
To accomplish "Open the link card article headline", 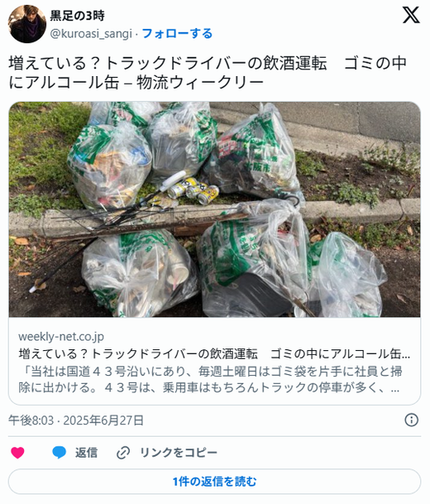I will click(x=214, y=354).
